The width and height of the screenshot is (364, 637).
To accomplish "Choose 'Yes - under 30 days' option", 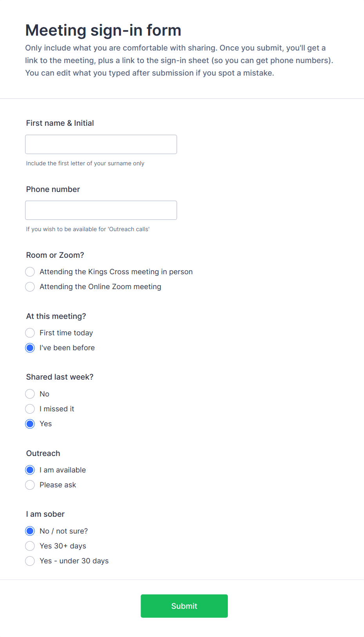I will tap(30, 561).
